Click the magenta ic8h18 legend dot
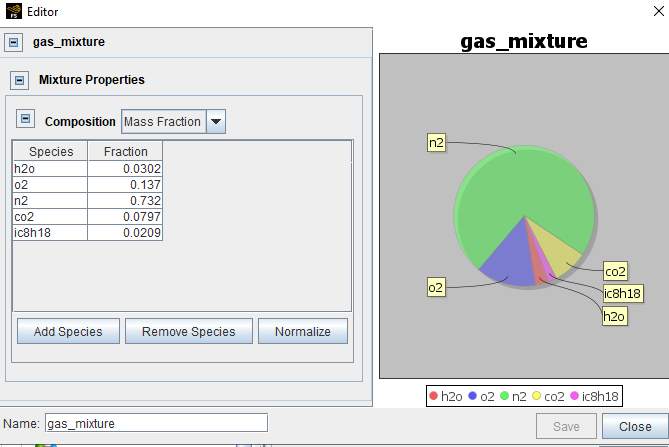This screenshot has height=447, width=669. click(x=574, y=396)
